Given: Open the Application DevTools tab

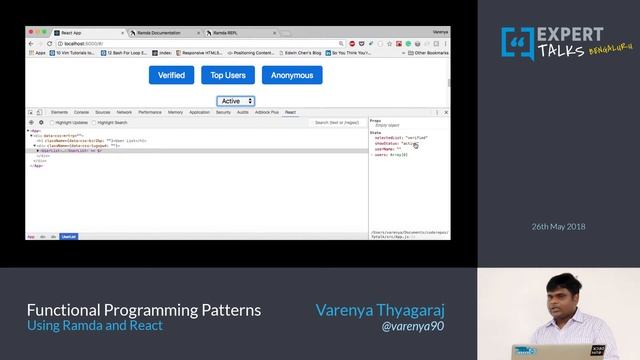Looking at the screenshot, I should (x=199, y=112).
